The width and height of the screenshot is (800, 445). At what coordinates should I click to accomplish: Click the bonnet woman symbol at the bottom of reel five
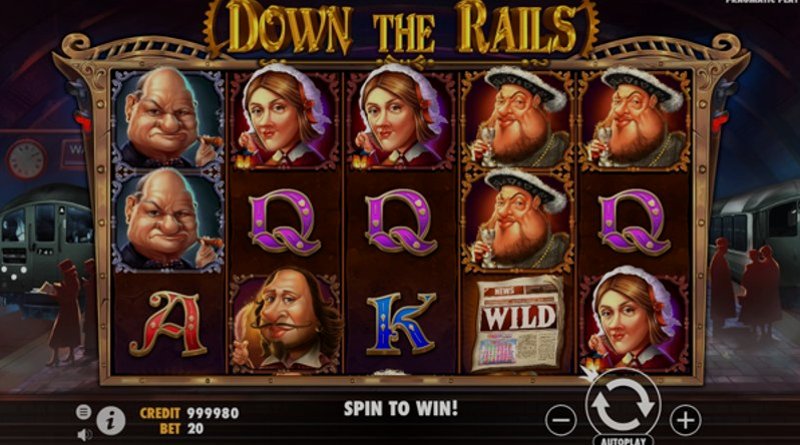[634, 320]
